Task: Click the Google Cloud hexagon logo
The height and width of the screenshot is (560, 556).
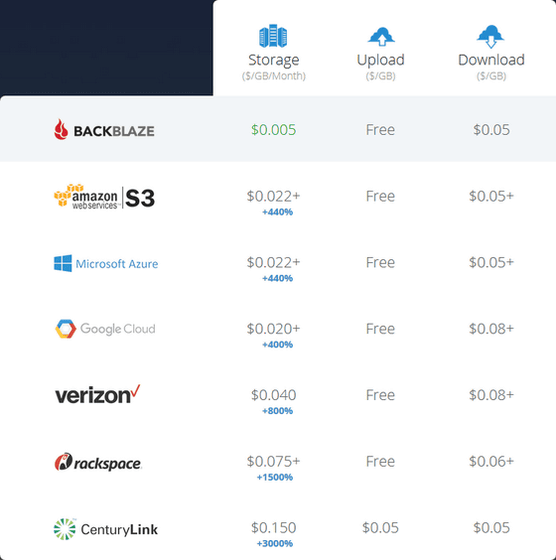Action: [x=65, y=329]
